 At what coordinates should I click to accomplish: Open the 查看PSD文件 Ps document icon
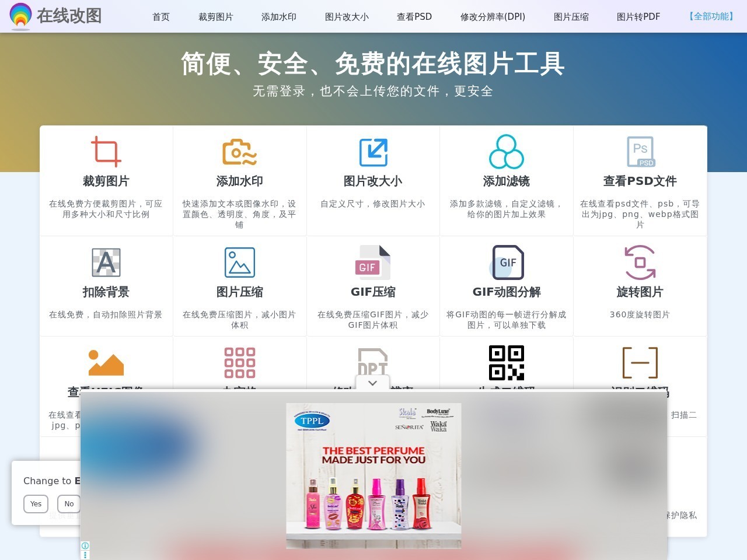(x=640, y=152)
